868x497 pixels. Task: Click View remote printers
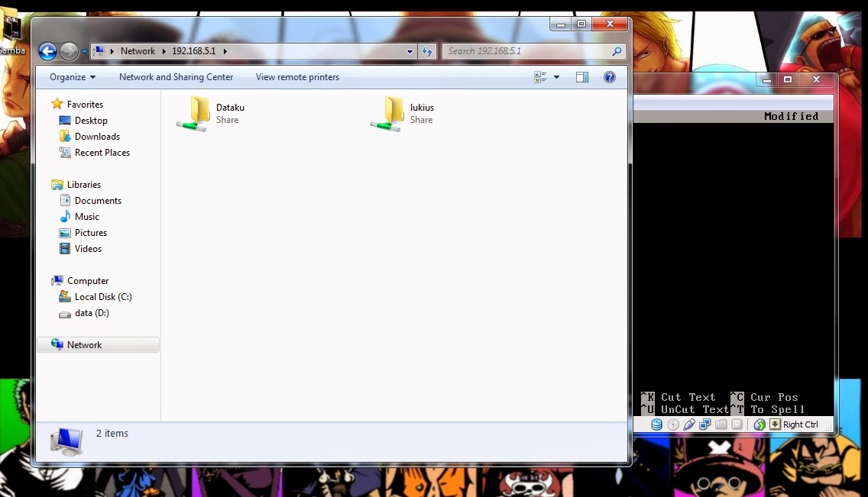pos(297,77)
